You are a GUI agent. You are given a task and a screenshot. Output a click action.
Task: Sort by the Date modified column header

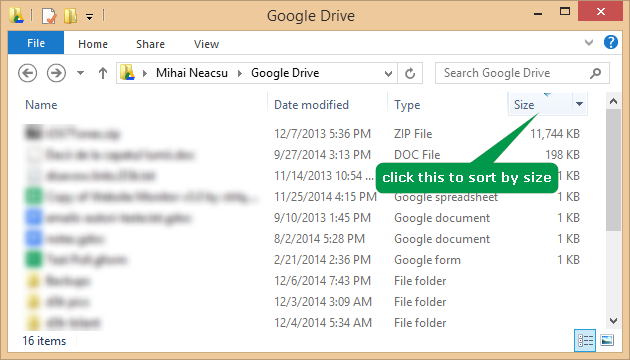[311, 105]
